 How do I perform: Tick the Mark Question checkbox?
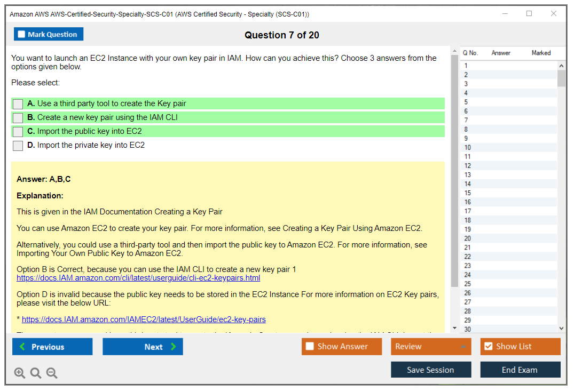[22, 35]
